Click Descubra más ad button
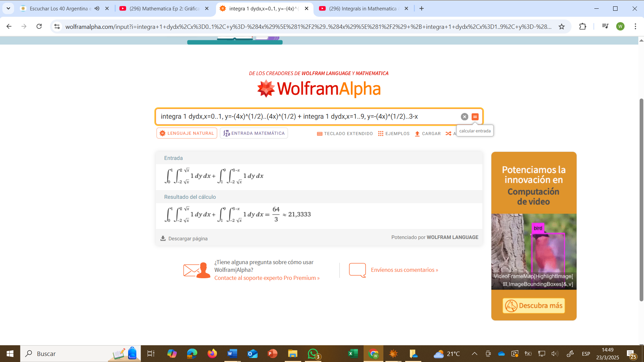The image size is (644, 362). tap(534, 306)
